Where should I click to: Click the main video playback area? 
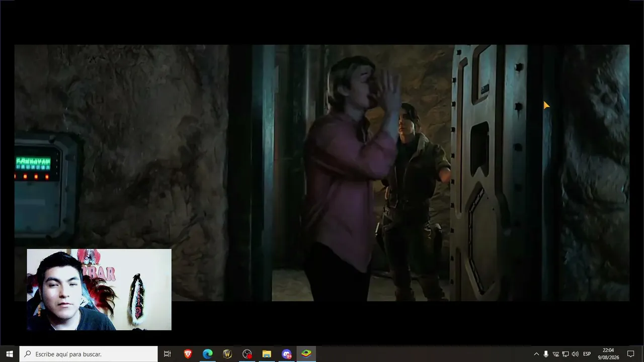click(322, 173)
